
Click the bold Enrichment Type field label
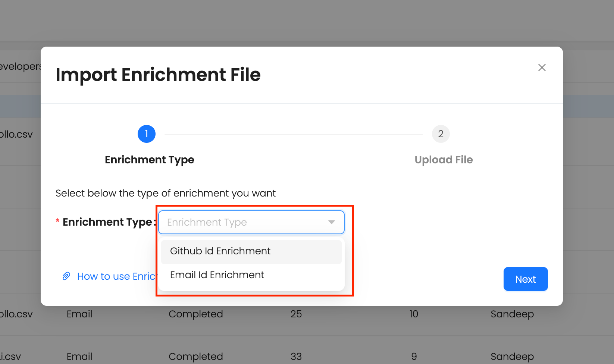(107, 222)
